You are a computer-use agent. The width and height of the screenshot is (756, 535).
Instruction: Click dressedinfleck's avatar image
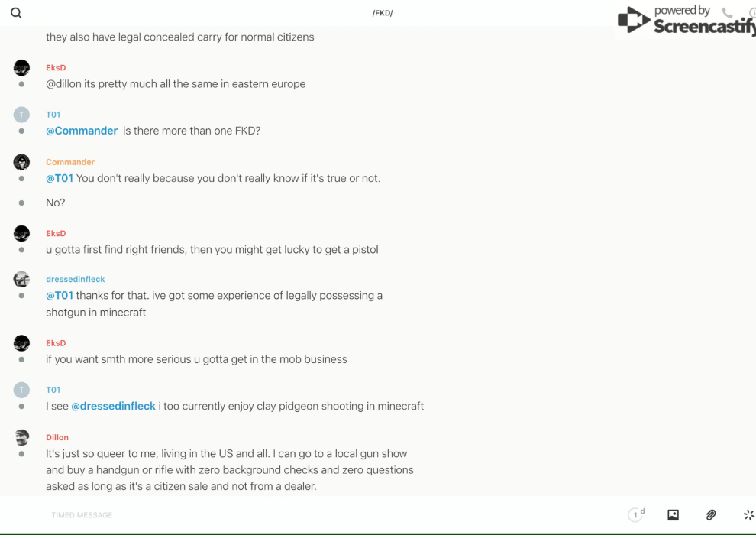(x=21, y=280)
